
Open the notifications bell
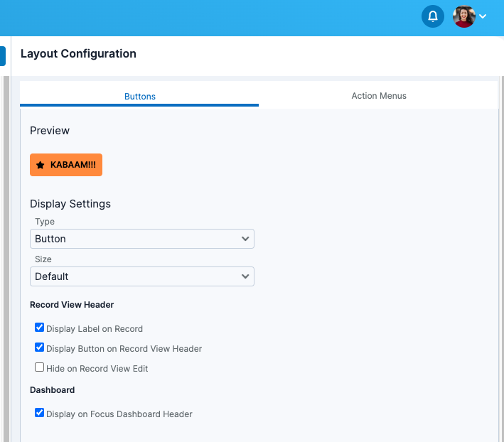(432, 16)
